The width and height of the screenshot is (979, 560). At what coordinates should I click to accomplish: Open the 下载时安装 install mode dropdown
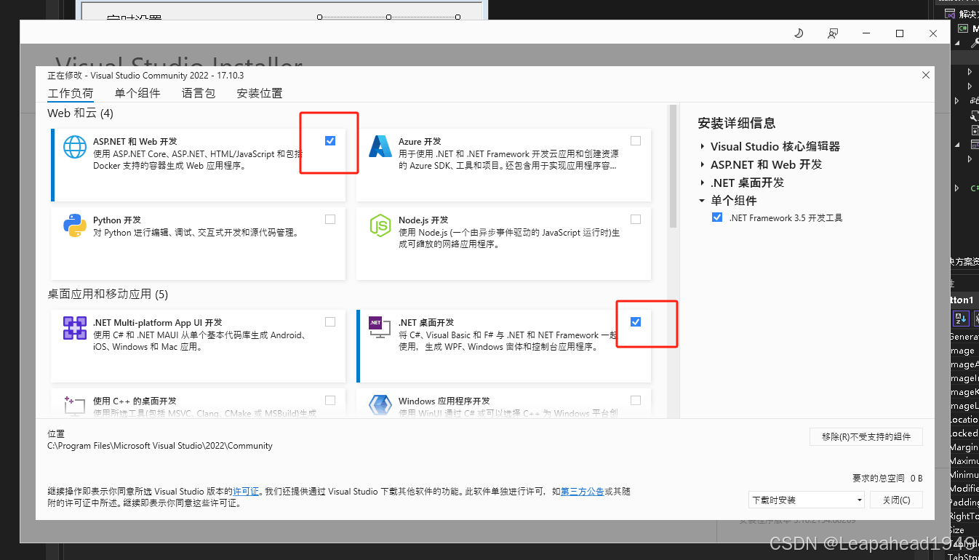click(x=807, y=500)
